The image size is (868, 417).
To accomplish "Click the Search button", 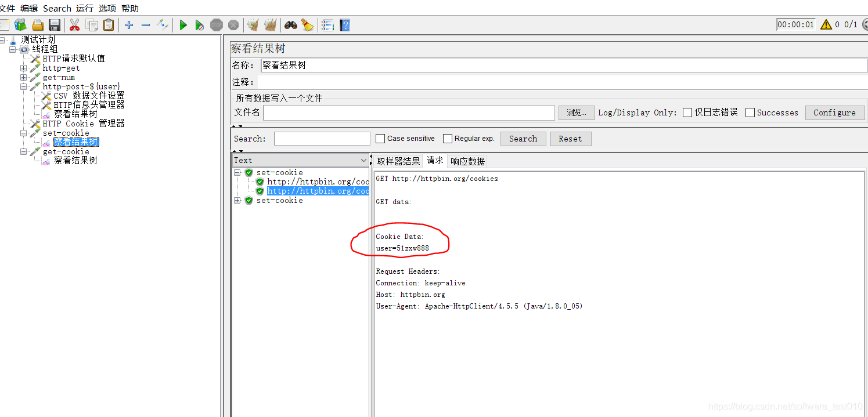I will point(523,139).
